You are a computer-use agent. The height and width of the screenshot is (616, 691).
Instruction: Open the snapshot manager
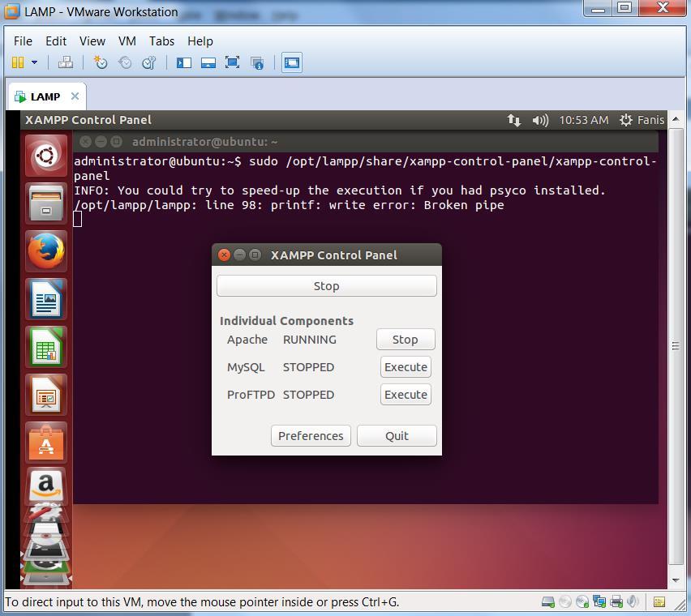[x=149, y=62]
